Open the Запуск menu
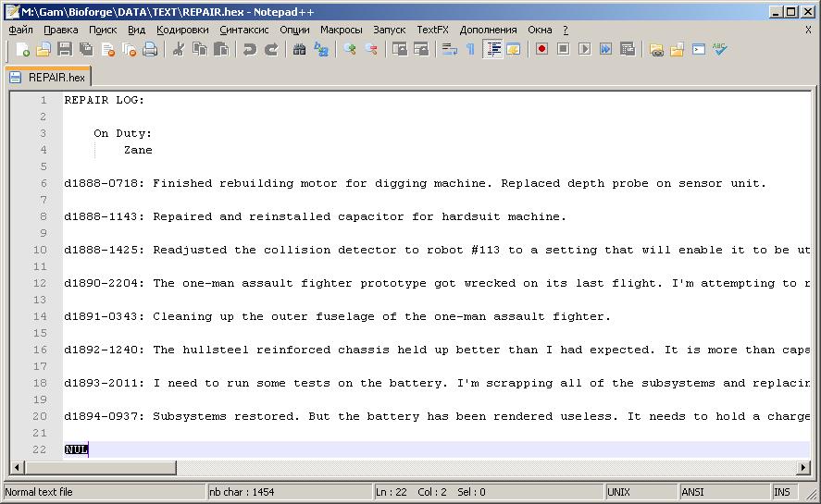The image size is (821, 504). [390, 30]
